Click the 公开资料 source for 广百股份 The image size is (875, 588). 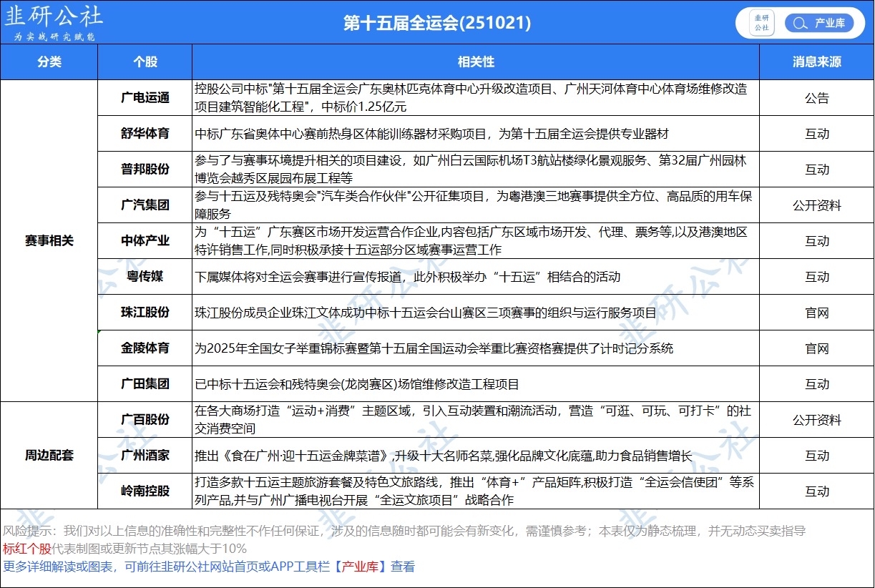pyautogui.click(x=816, y=420)
